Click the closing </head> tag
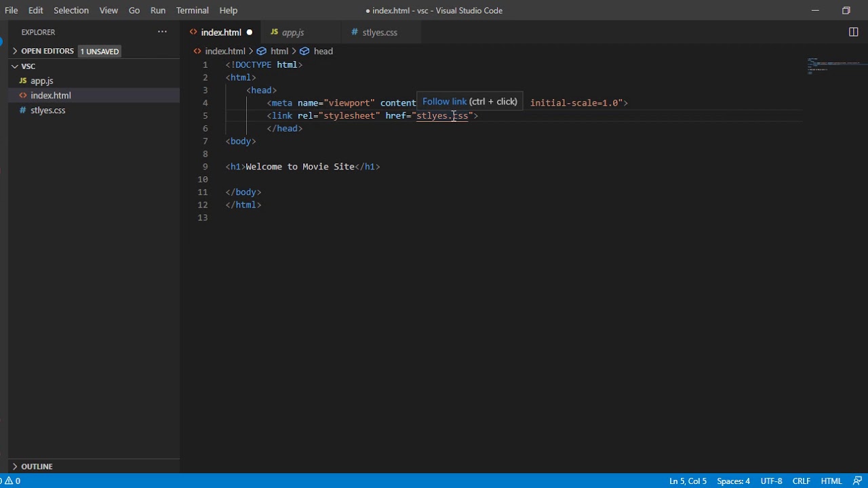This screenshot has height=488, width=868. point(285,129)
